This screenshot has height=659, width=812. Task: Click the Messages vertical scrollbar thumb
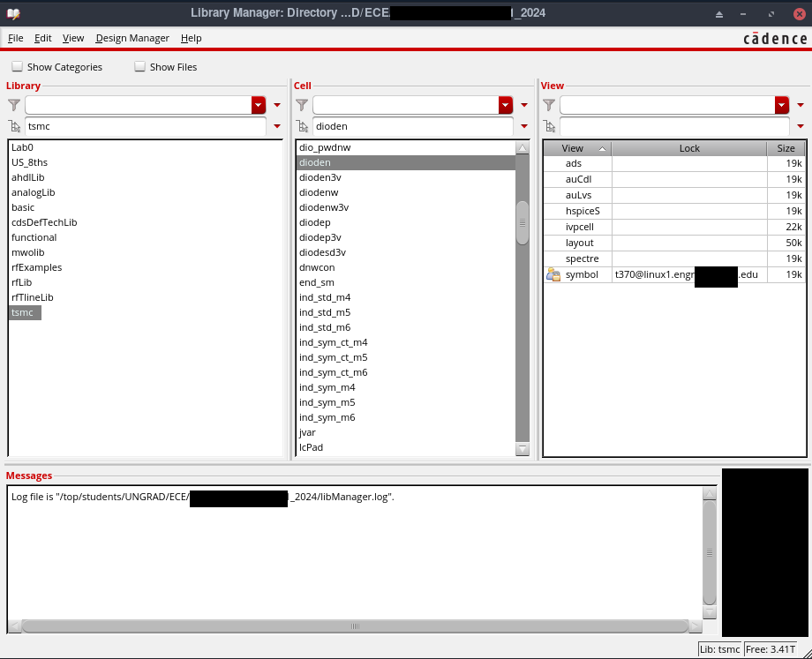710,552
